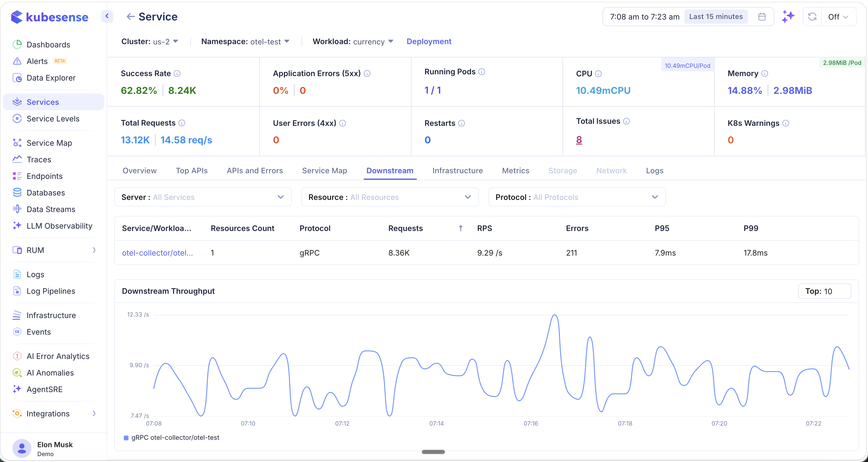The width and height of the screenshot is (868, 462).
Task: Click the horizontal scrollbar handle at bottom
Action: click(433, 452)
